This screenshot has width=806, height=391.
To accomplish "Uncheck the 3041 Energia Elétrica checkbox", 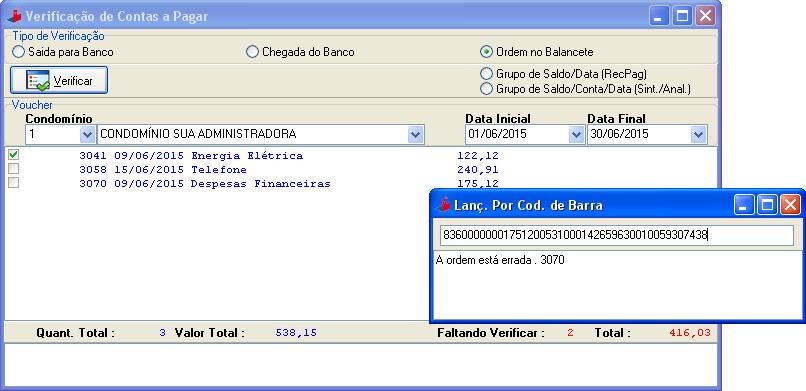I will pyautogui.click(x=14, y=155).
